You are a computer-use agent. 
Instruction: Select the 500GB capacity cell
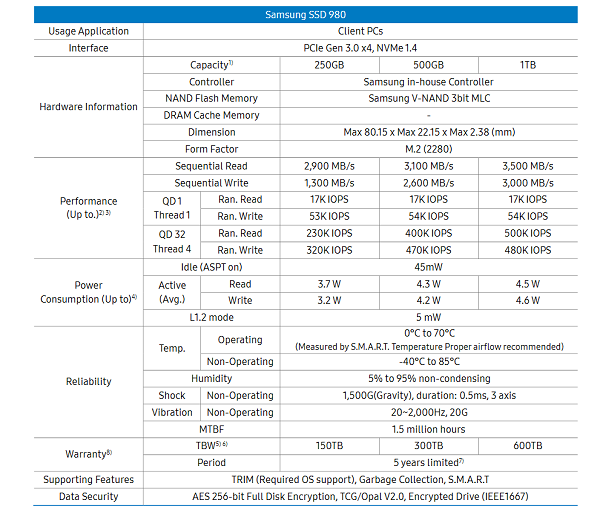pos(429,65)
